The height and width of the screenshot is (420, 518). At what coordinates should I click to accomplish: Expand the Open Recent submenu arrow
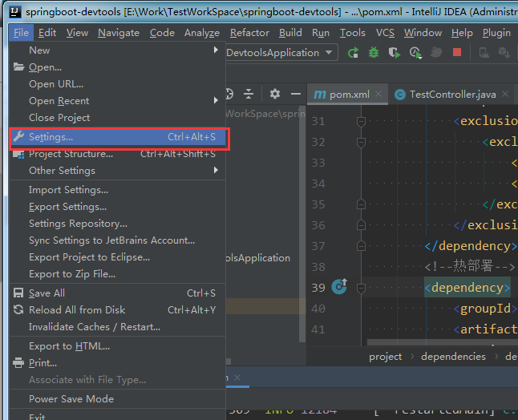[x=216, y=100]
